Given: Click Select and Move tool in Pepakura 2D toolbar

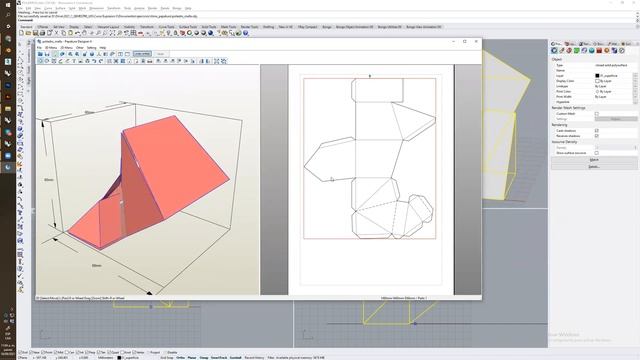Looking at the screenshot, I should [x=40, y=61].
